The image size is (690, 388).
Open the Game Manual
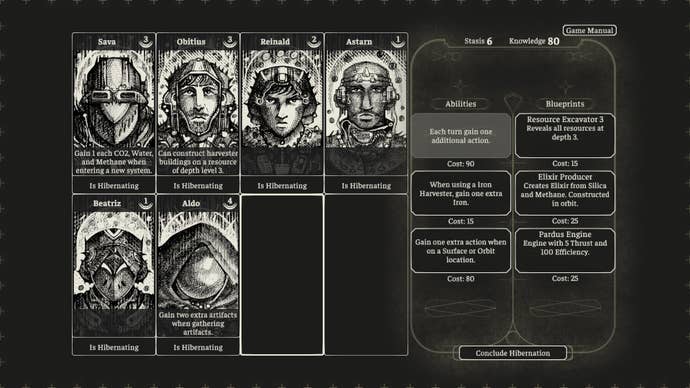point(589,30)
